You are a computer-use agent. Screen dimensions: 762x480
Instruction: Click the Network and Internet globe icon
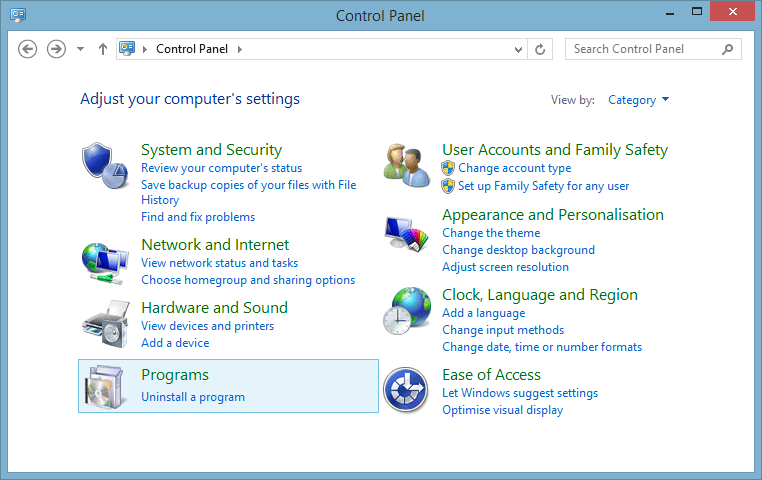pos(105,263)
